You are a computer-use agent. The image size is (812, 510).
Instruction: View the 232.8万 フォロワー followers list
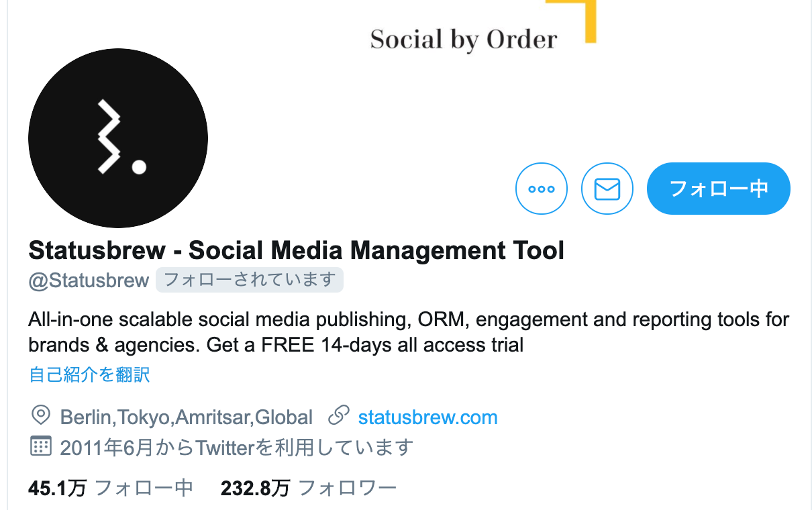tap(309, 488)
